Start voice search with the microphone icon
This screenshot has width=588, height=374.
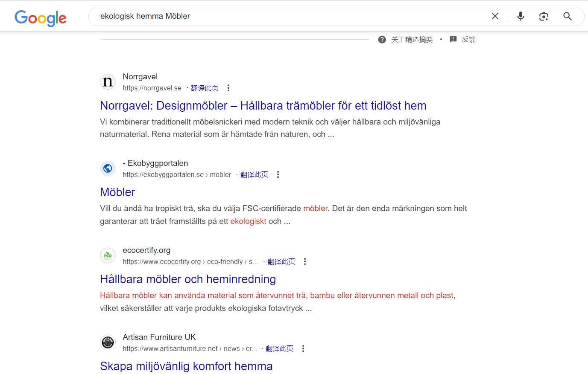tap(521, 16)
